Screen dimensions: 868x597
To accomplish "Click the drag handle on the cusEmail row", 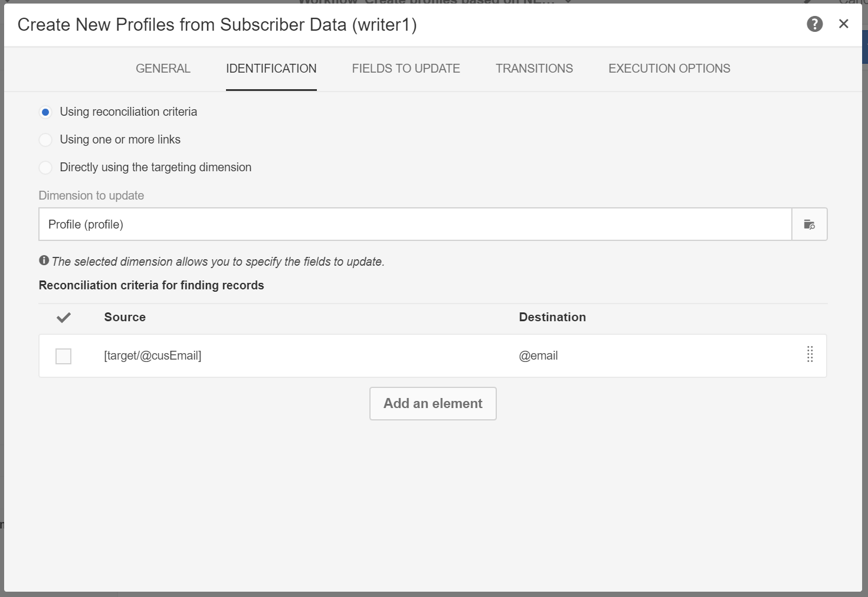I will tap(810, 354).
